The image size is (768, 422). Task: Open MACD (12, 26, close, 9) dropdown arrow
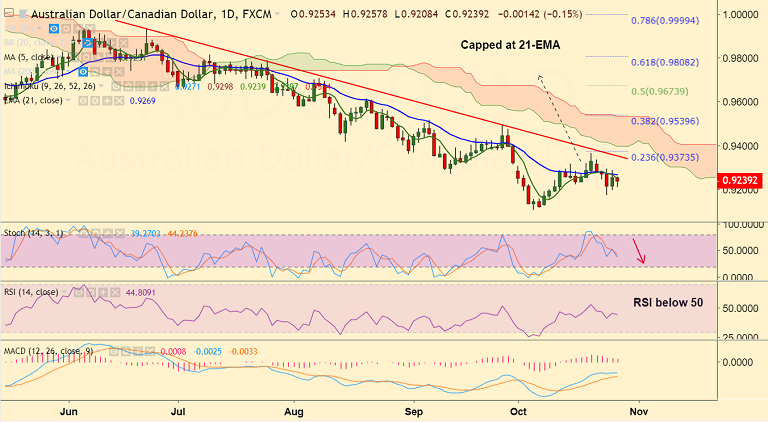click(99, 351)
